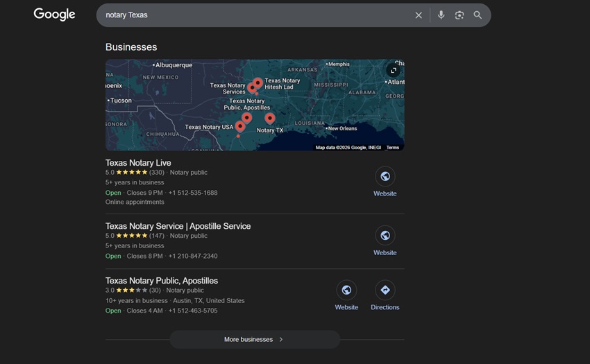Click Closes 4 AM hours text

[x=145, y=311]
